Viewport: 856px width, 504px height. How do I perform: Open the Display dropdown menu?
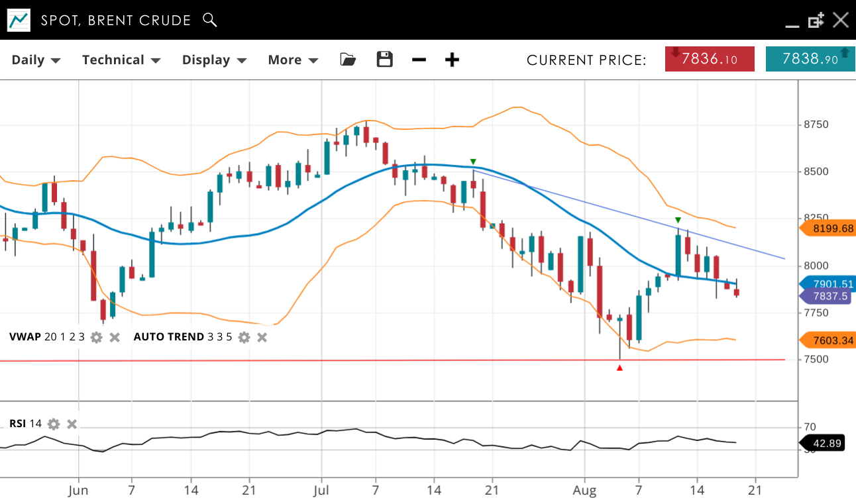214,60
